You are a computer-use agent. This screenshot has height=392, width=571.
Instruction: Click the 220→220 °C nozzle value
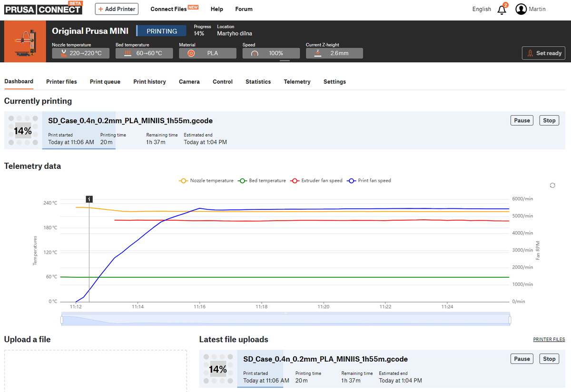click(86, 53)
